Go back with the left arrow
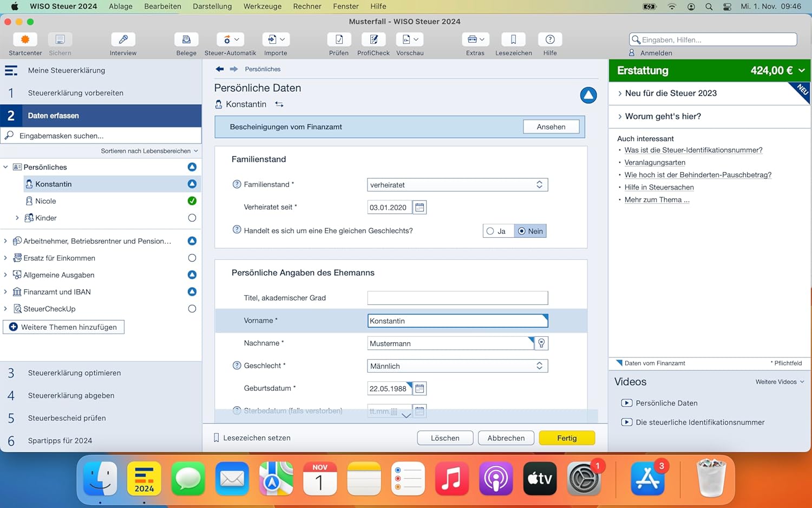812x508 pixels. click(x=219, y=69)
